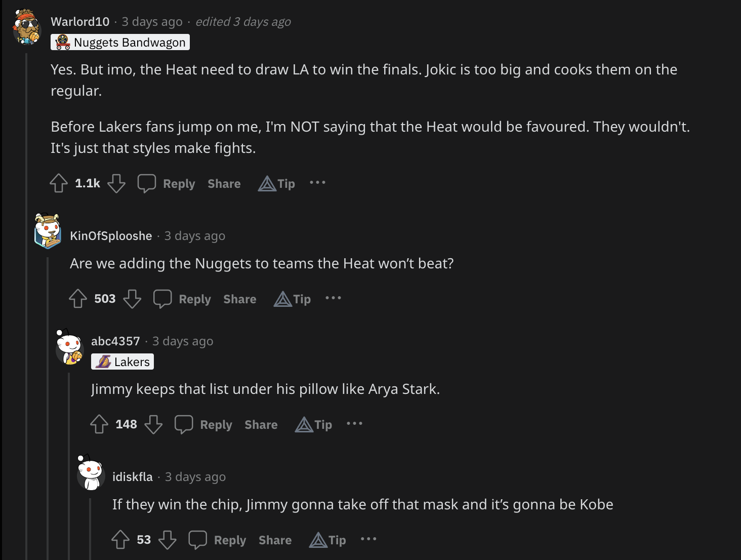Upvote KinOfSplooshe's comment
Viewport: 741px width, 560px height.
[x=78, y=299]
